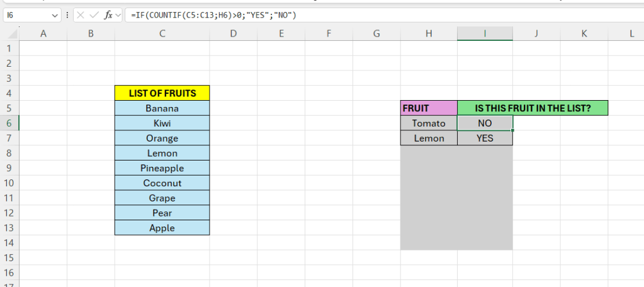Select column C header
Image resolution: width=644 pixels, height=287 pixels.
point(162,34)
